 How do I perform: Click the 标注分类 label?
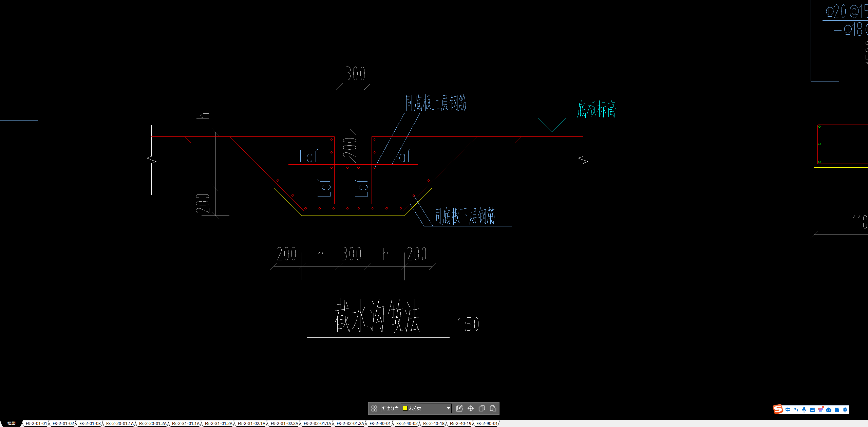pyautogui.click(x=390, y=408)
